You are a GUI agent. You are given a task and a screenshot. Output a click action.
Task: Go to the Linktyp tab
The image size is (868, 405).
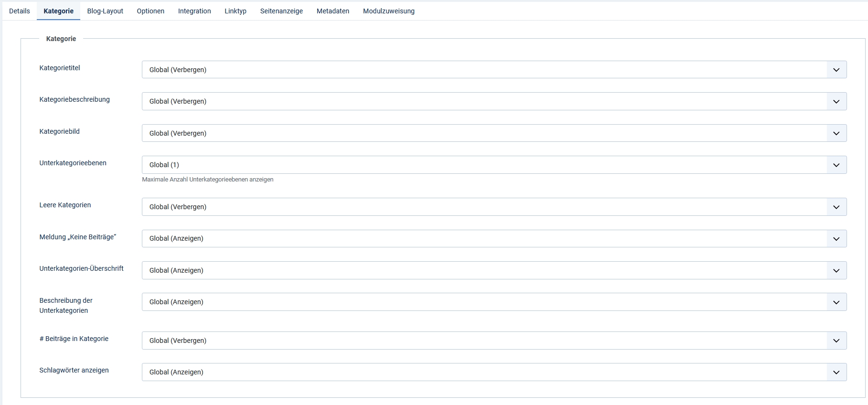(x=236, y=11)
